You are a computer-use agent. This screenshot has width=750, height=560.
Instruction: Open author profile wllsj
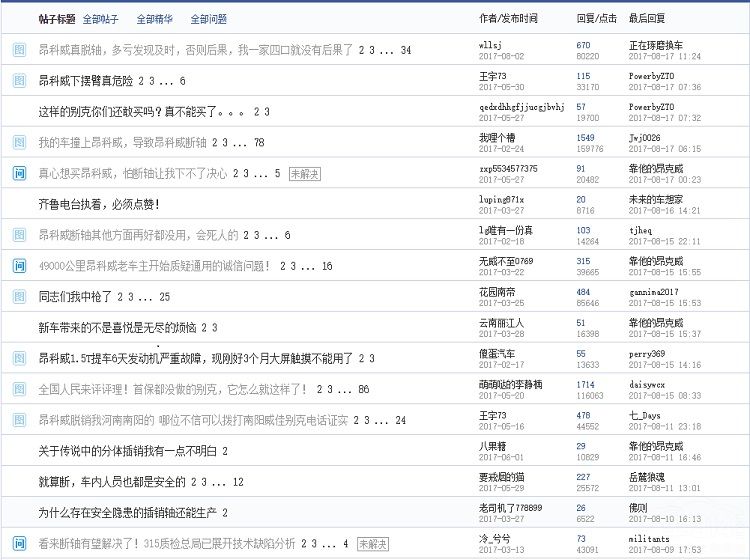492,45
